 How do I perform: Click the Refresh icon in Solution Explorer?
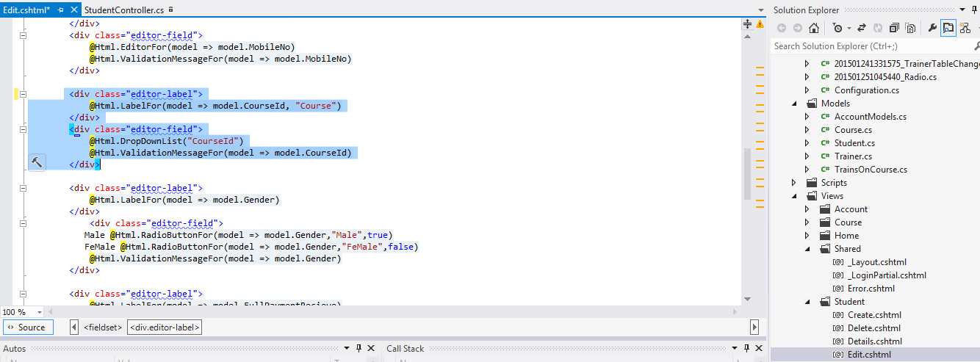[878, 28]
